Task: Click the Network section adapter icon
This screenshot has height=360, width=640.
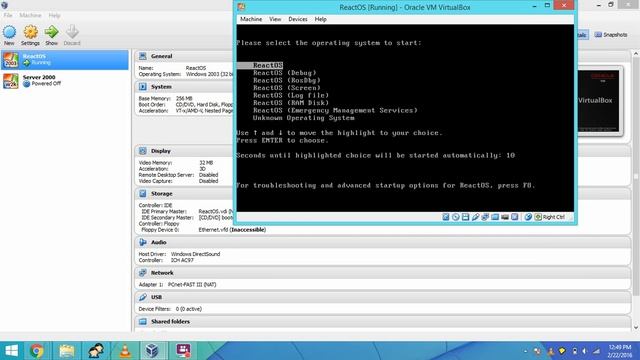Action: 142,273
